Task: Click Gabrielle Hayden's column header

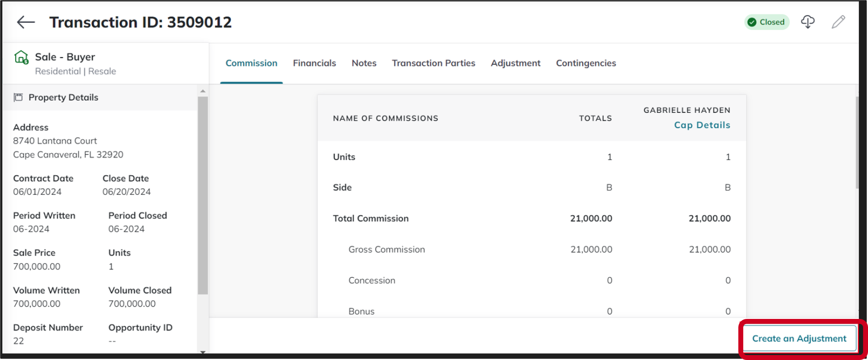Action: (687, 110)
